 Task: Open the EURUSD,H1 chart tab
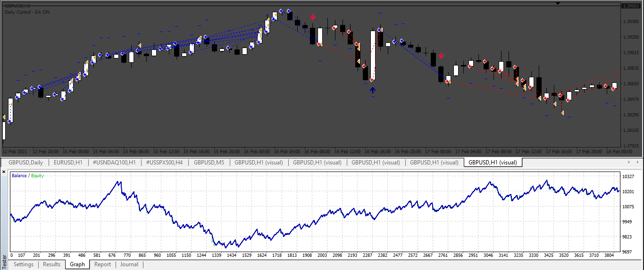68,163
